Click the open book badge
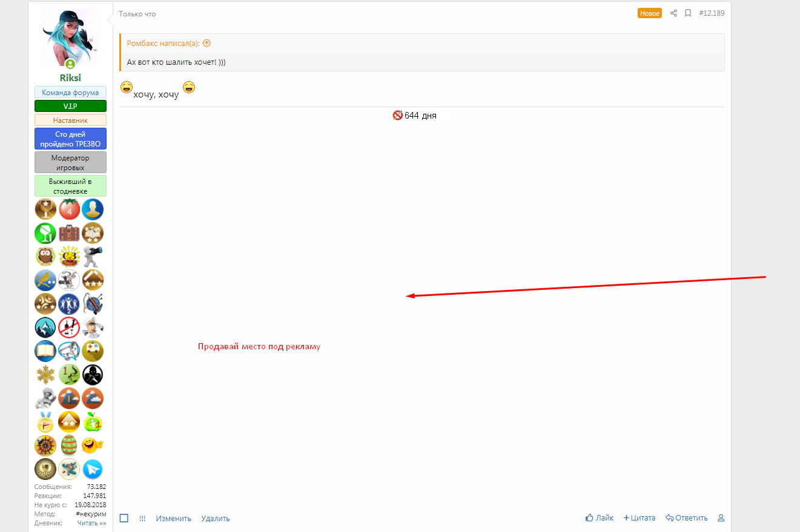The width and height of the screenshot is (800, 532). point(45,351)
